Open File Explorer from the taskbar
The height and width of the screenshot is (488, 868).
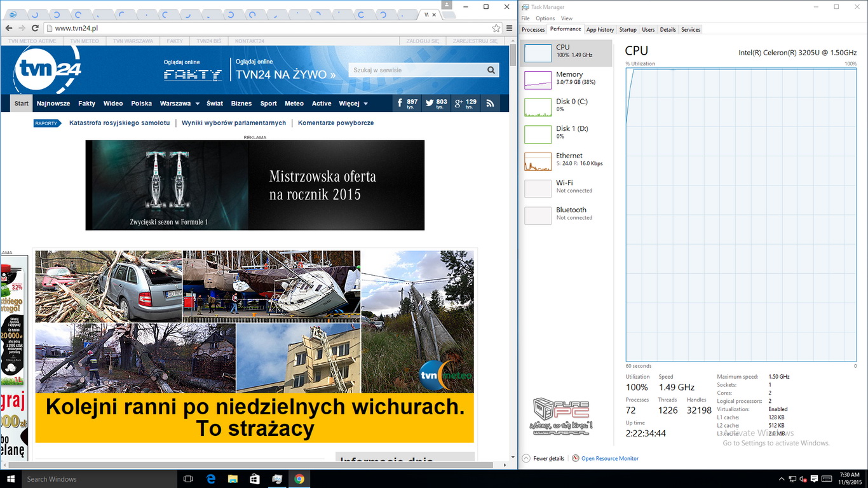coord(233,479)
